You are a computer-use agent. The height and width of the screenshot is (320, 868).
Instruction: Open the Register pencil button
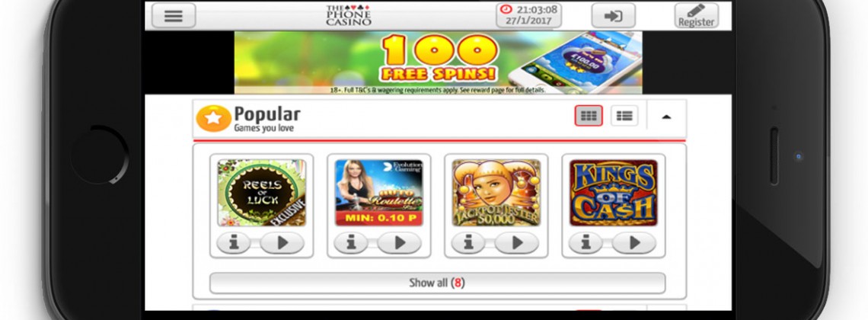point(697,15)
